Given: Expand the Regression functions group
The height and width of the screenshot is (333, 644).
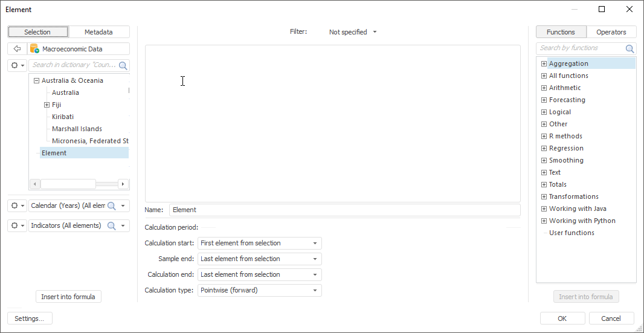Looking at the screenshot, I should click(x=544, y=149).
